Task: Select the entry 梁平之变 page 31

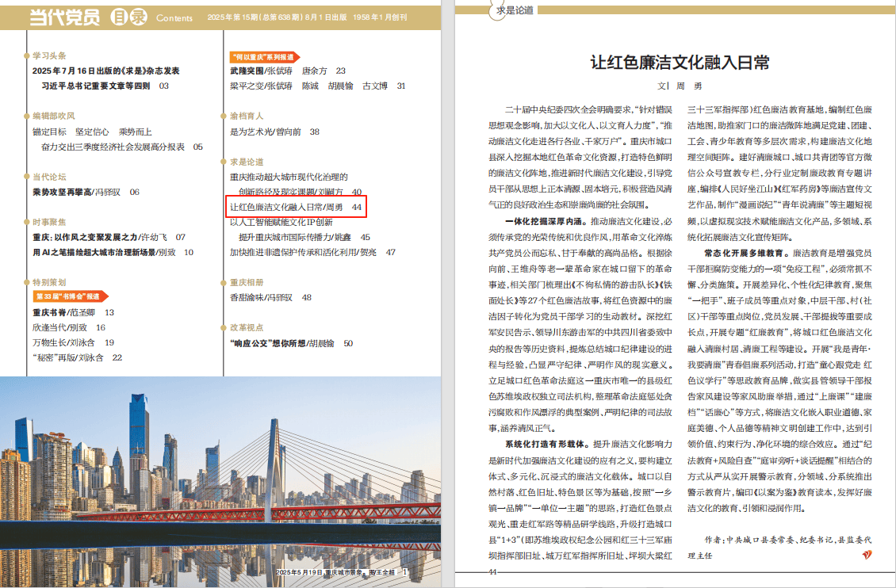Action: (318, 86)
